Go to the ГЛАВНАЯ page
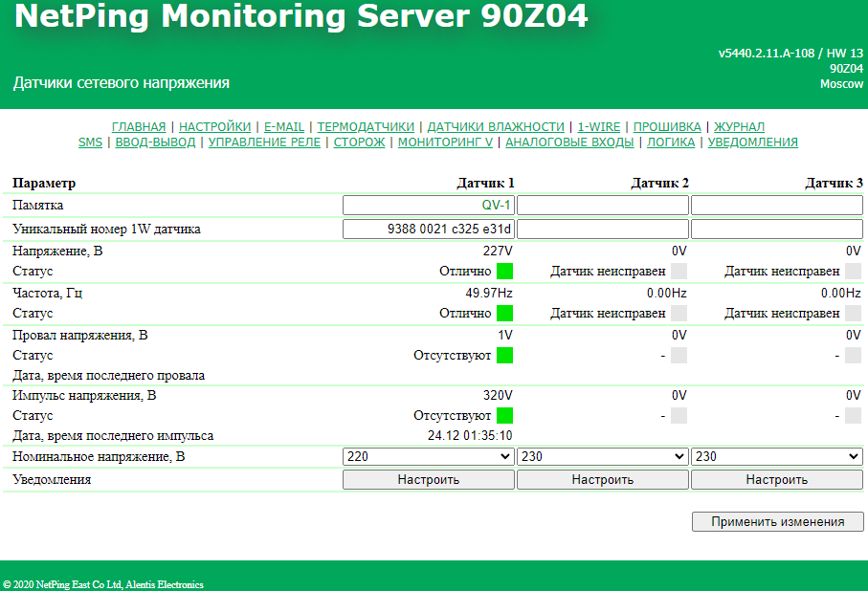 139,126
